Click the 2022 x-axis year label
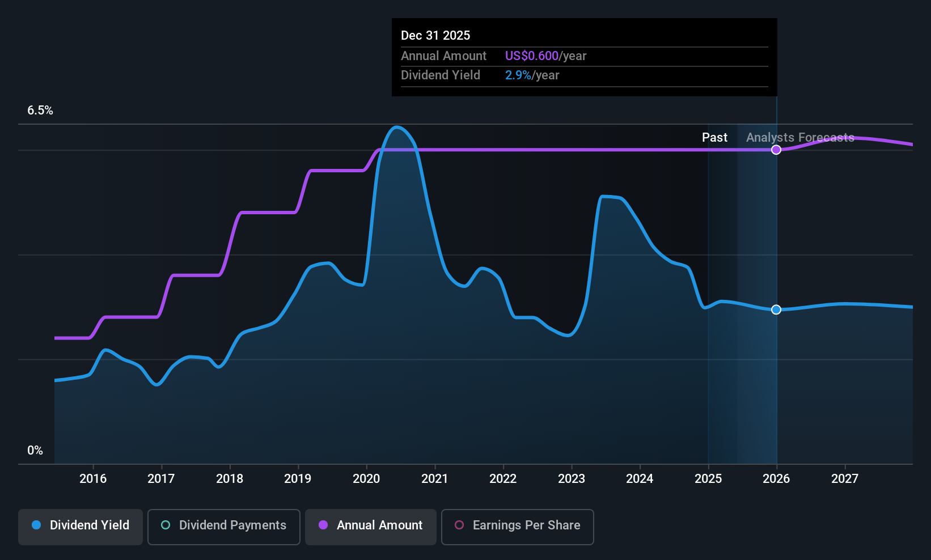Image resolution: width=931 pixels, height=560 pixels. (x=503, y=479)
